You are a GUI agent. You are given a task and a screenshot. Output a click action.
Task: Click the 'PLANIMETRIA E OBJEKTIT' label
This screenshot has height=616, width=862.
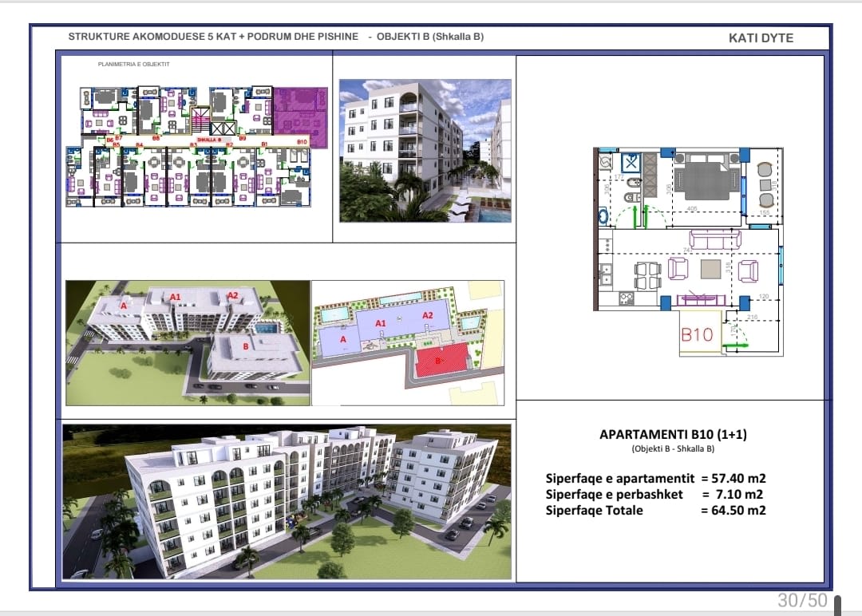coord(133,65)
